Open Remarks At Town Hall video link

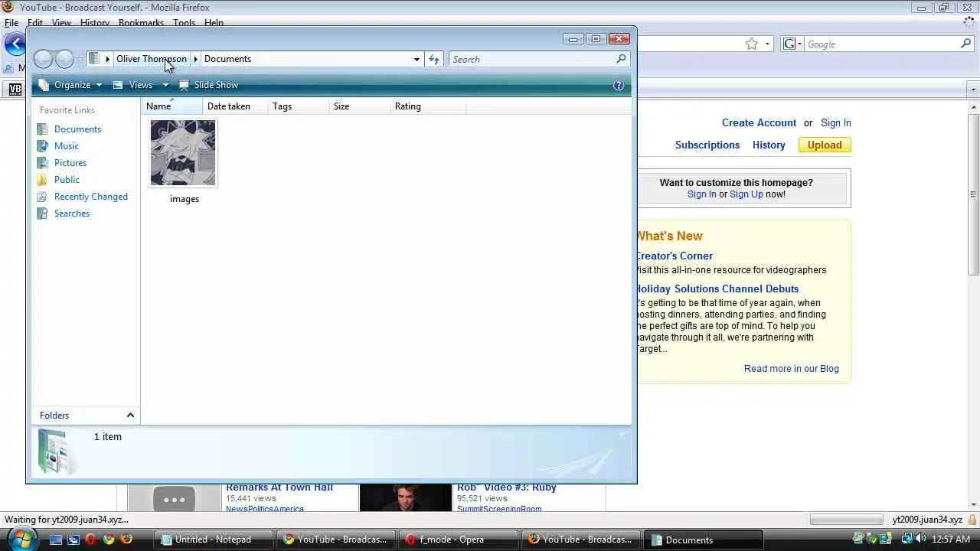(279, 487)
